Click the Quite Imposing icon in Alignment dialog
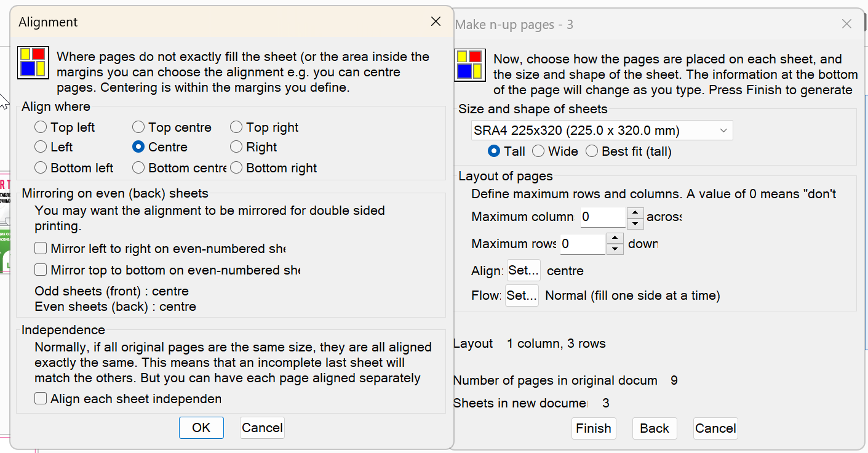Screen dimensions: 868x453 [33, 62]
